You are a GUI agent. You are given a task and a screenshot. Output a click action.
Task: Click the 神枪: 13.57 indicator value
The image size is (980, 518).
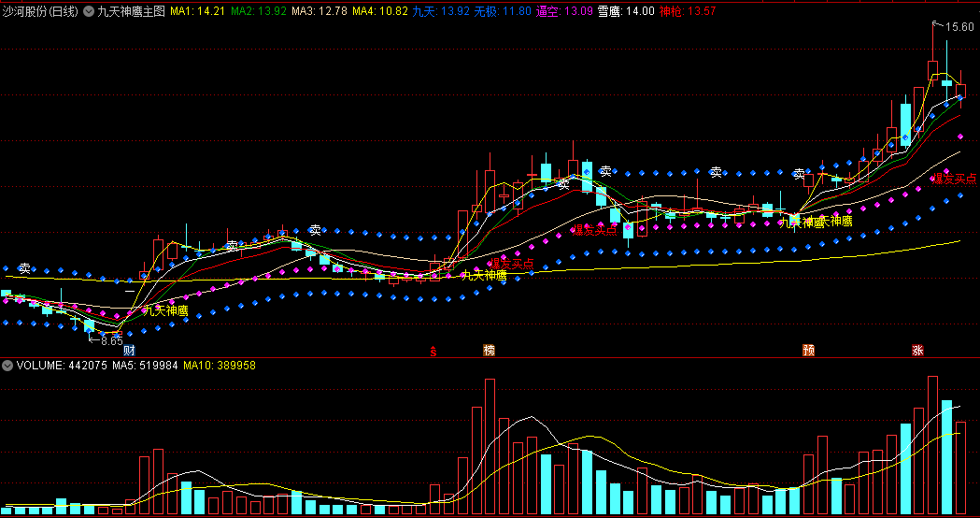[688, 11]
